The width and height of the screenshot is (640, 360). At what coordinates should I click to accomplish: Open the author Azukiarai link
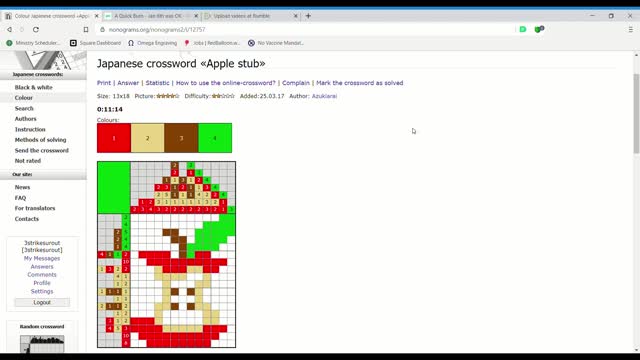[x=324, y=96]
